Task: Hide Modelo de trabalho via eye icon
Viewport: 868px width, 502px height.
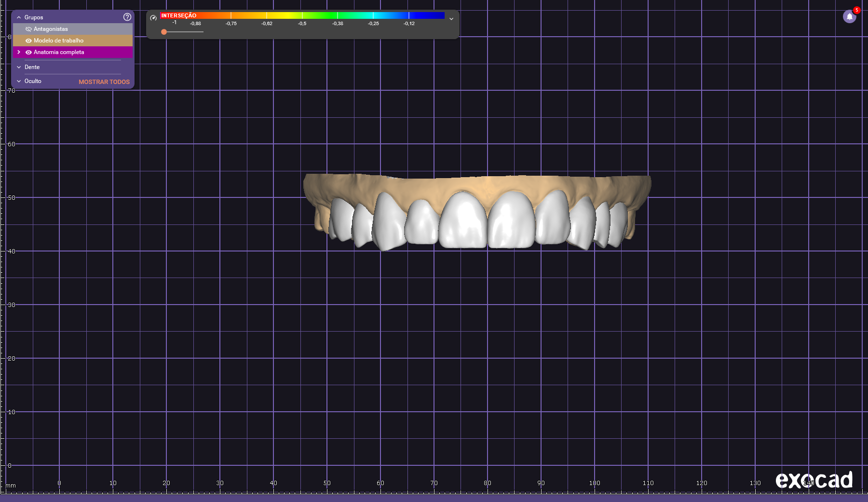Action: pyautogui.click(x=28, y=41)
